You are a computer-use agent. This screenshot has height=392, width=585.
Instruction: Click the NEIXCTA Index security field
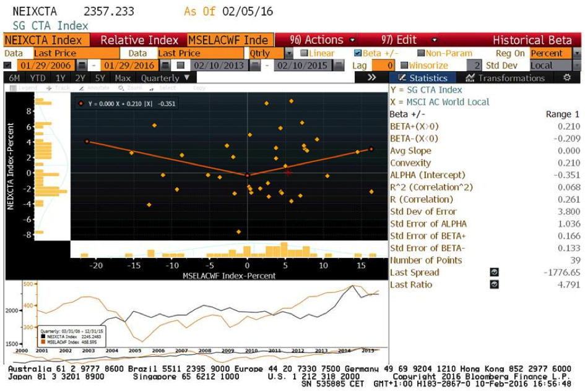click(46, 40)
